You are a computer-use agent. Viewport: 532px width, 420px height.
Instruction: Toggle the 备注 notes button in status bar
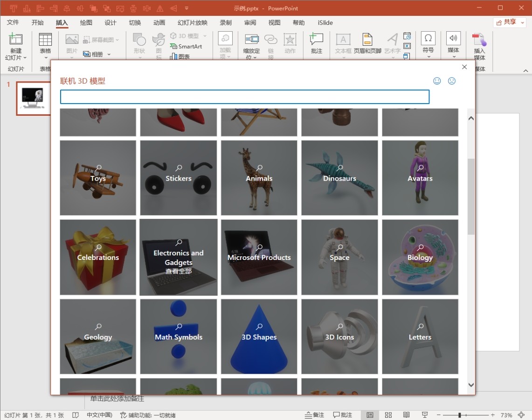tap(315, 415)
